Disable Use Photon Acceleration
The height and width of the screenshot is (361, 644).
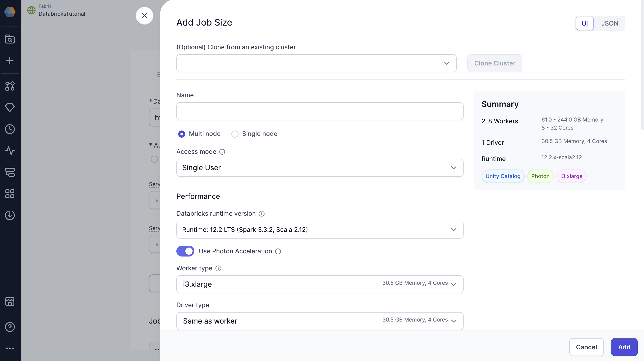(x=185, y=251)
